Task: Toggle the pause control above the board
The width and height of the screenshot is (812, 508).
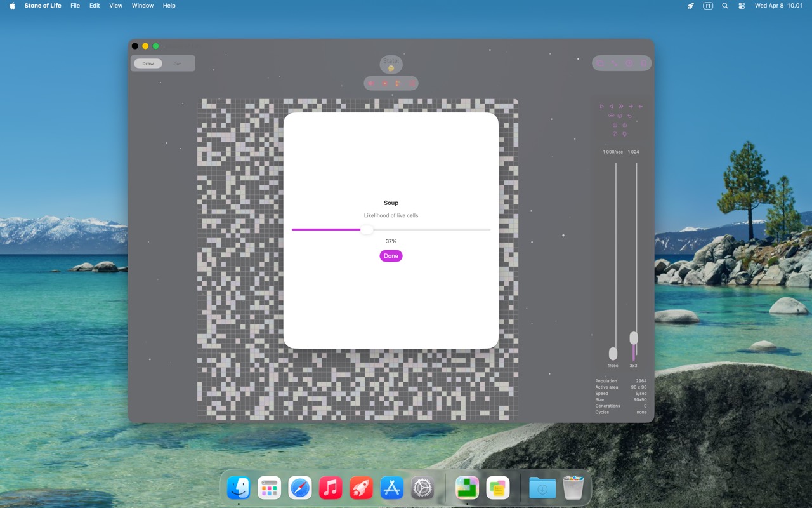Action: pos(370,83)
